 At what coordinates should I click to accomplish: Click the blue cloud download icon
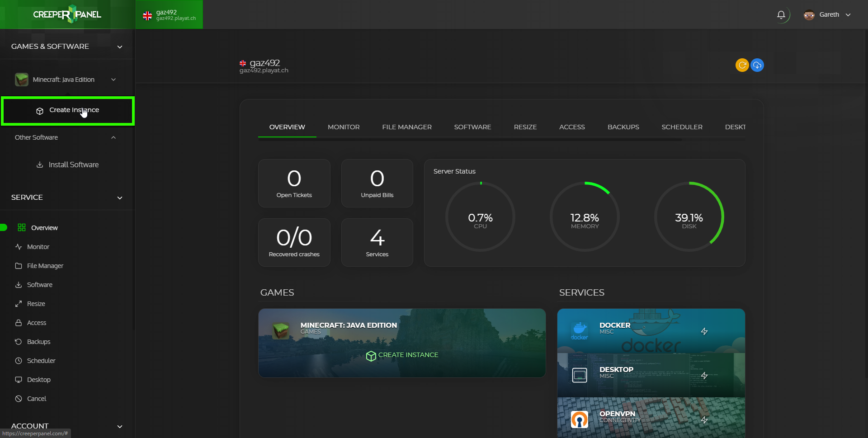[x=757, y=65]
